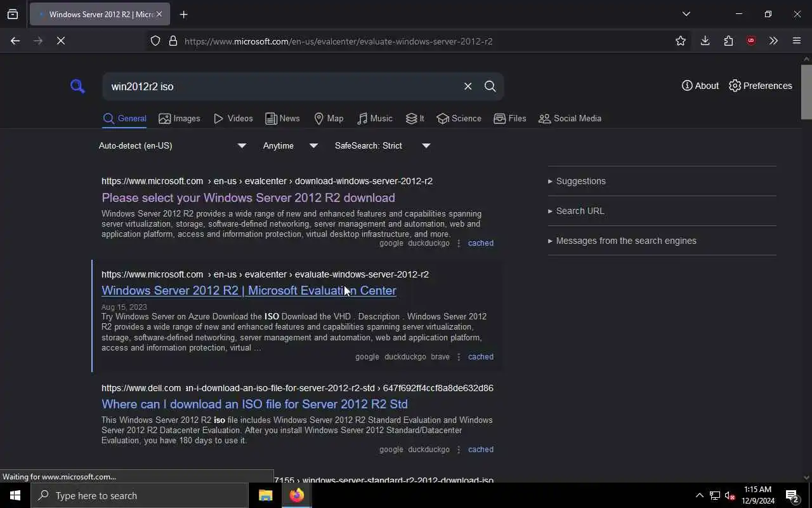Open the Anytime time range dropdown
This screenshot has height=508, width=812.
click(x=291, y=145)
